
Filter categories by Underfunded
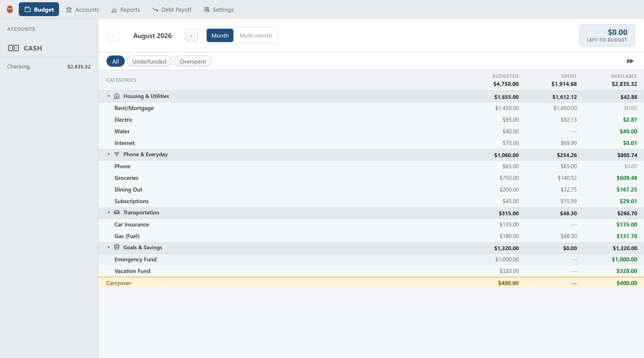click(x=149, y=61)
